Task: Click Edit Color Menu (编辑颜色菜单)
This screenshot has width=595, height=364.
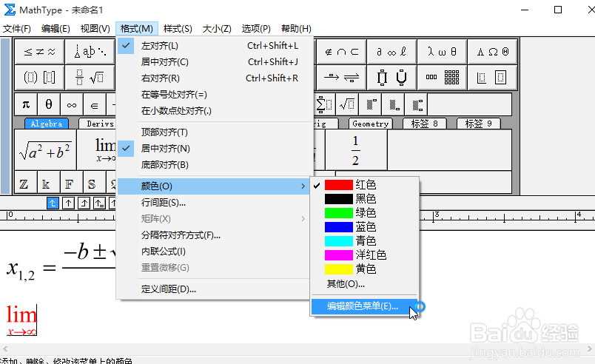Action: (x=363, y=306)
